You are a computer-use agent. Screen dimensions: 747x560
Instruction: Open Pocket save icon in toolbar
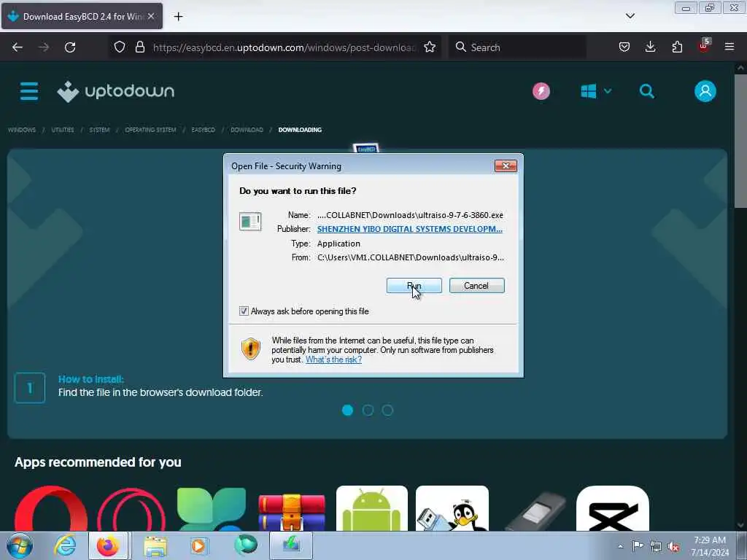pyautogui.click(x=624, y=47)
